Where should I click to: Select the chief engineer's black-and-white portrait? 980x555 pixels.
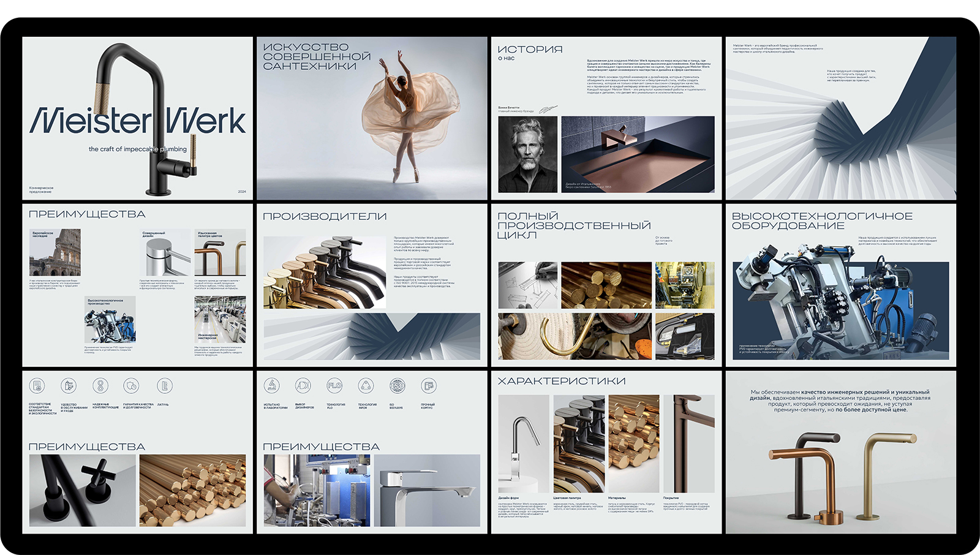tap(527, 154)
